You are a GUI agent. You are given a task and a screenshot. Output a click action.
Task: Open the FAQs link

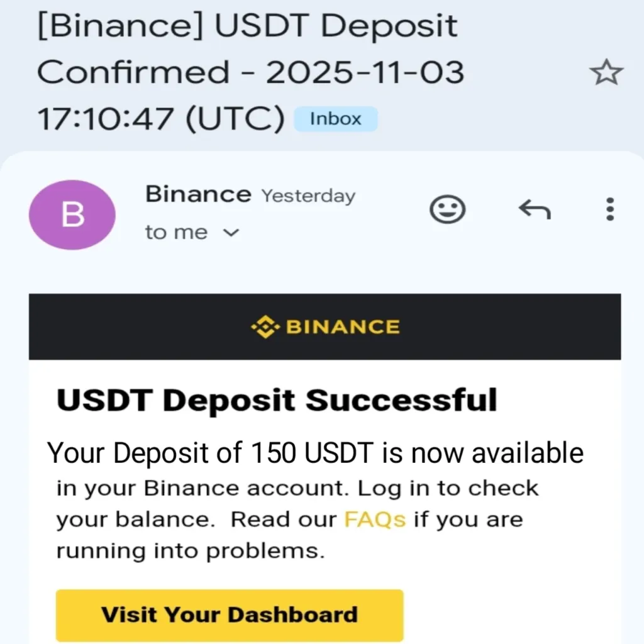(x=375, y=520)
